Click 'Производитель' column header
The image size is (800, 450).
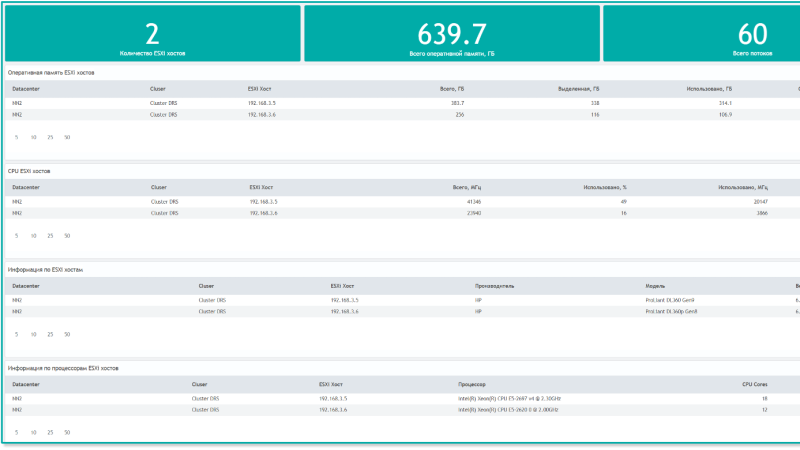(x=494, y=286)
